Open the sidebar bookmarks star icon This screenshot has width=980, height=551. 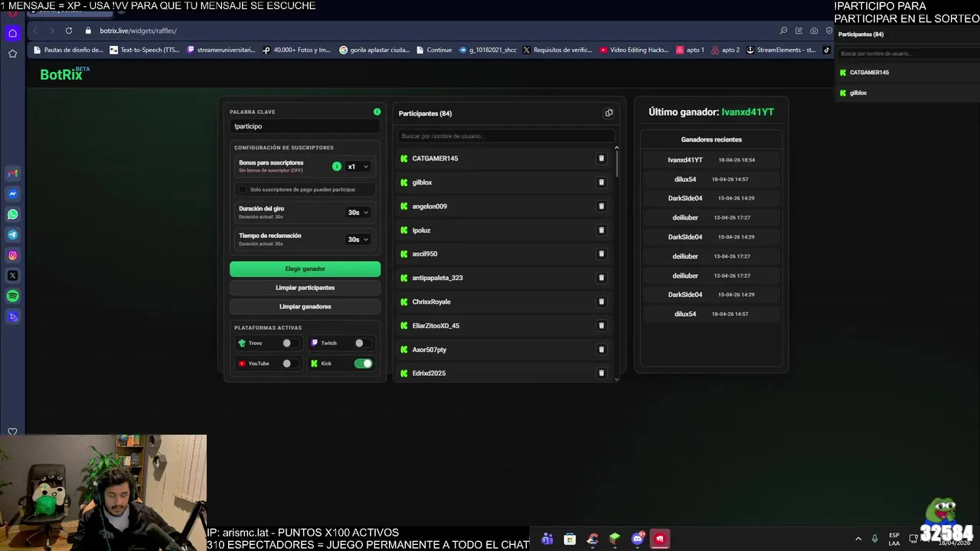(x=12, y=54)
